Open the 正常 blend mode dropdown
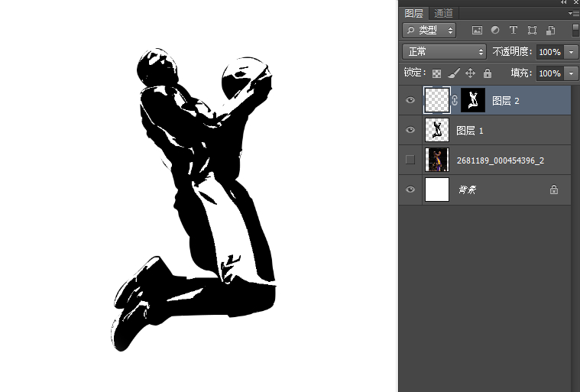580x392 pixels. click(x=444, y=52)
